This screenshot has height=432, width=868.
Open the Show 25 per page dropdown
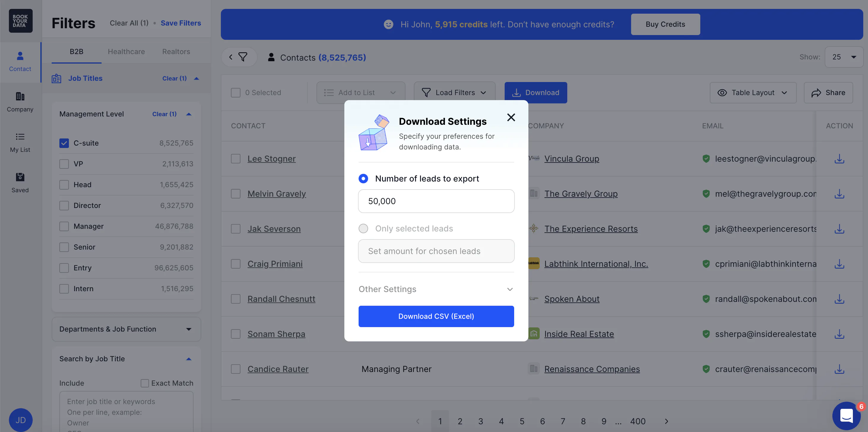(844, 57)
